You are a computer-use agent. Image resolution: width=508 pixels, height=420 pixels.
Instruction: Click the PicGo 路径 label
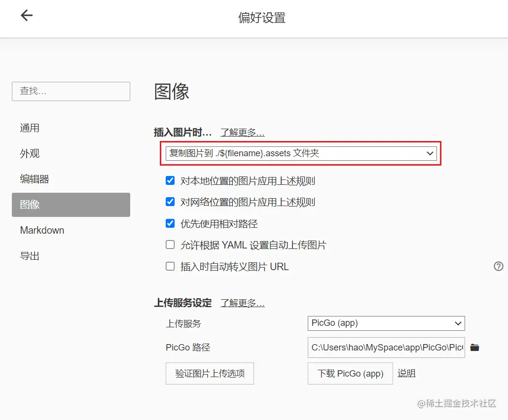[188, 348]
